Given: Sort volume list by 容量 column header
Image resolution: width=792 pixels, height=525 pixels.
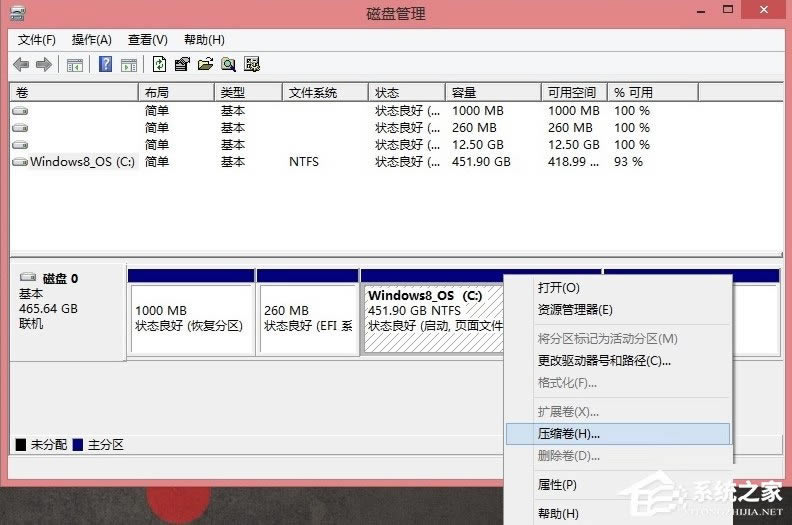Looking at the screenshot, I should (492, 92).
